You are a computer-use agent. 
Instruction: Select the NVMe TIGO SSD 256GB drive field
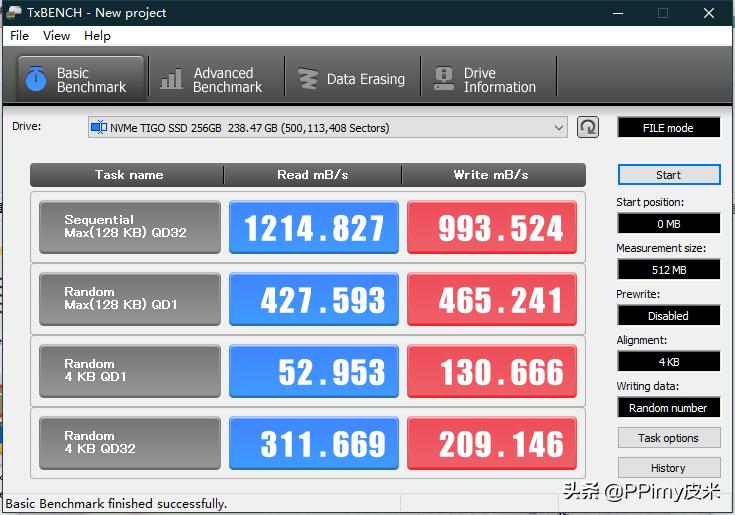pyautogui.click(x=327, y=127)
